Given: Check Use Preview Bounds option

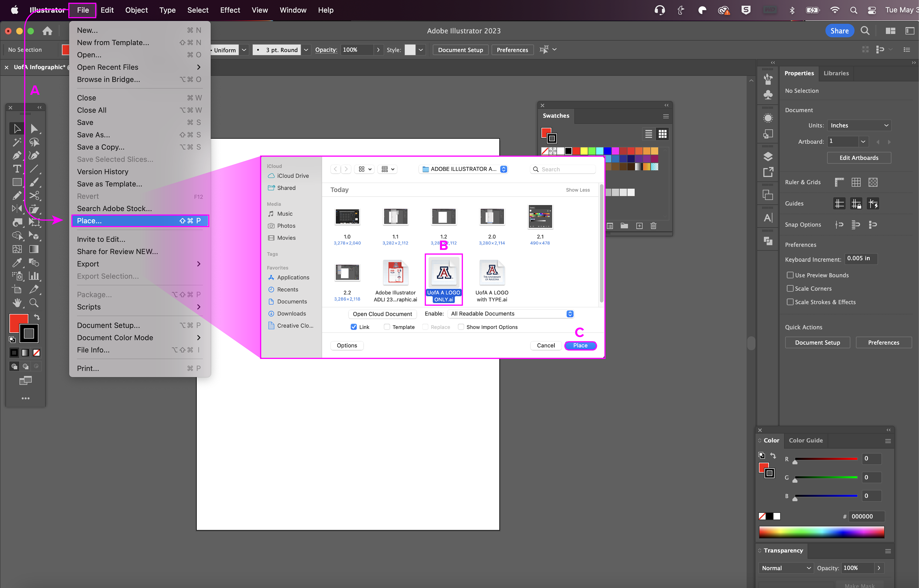Looking at the screenshot, I should pos(790,275).
